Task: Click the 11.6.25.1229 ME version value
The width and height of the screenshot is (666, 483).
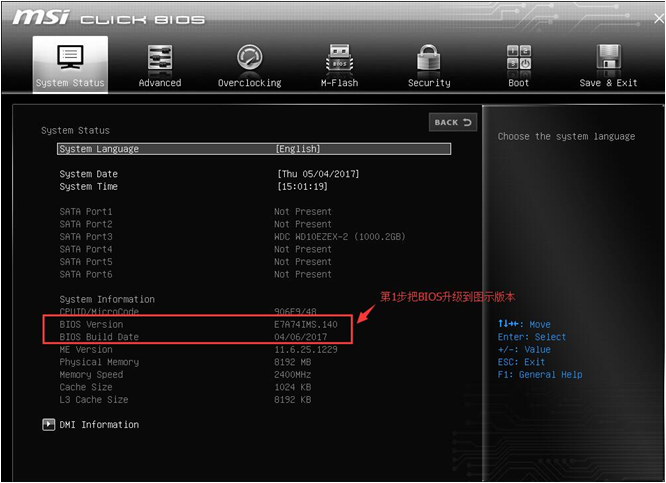Action: [305, 349]
